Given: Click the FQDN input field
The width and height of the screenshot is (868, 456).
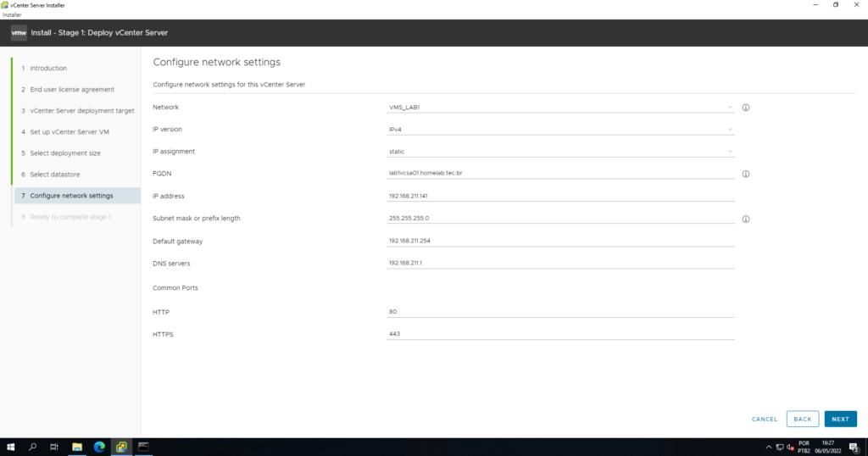Looking at the screenshot, I should [x=560, y=173].
